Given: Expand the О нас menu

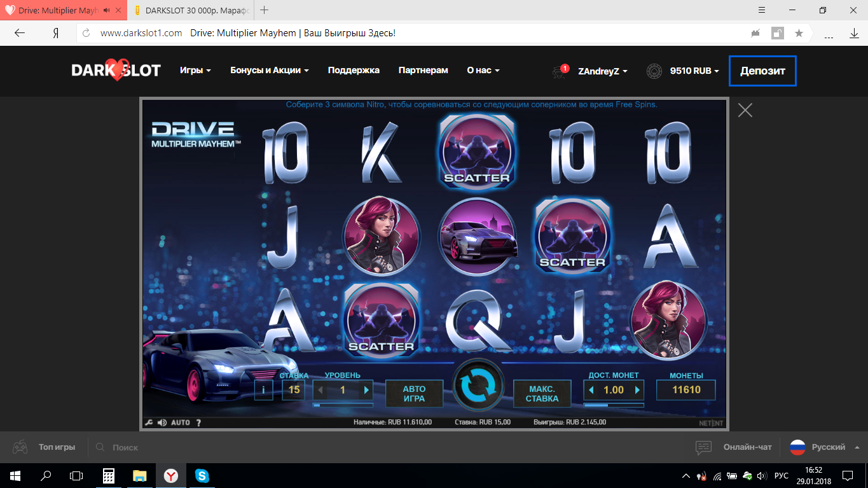Looking at the screenshot, I should point(483,71).
